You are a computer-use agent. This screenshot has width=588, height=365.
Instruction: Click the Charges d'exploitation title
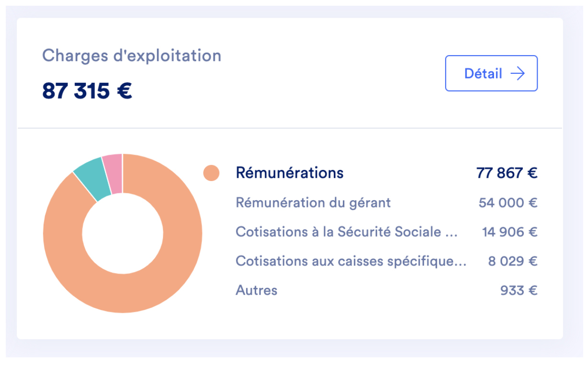(x=132, y=56)
